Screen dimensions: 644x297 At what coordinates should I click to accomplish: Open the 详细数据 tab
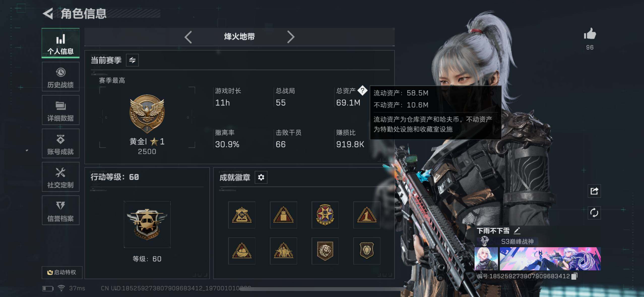[60, 110]
